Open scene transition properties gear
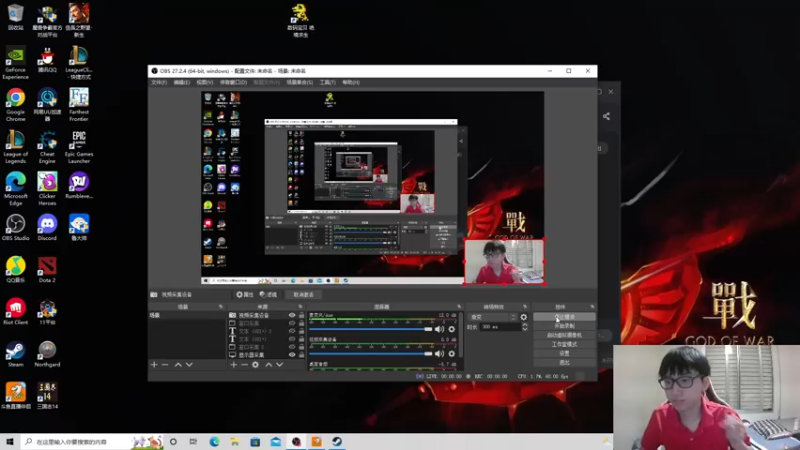The height and width of the screenshot is (450, 800). pyautogui.click(x=523, y=317)
